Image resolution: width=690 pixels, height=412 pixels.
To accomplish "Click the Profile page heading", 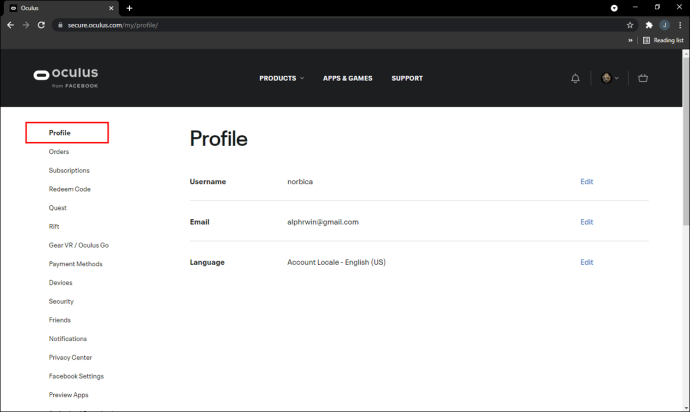I will click(219, 139).
